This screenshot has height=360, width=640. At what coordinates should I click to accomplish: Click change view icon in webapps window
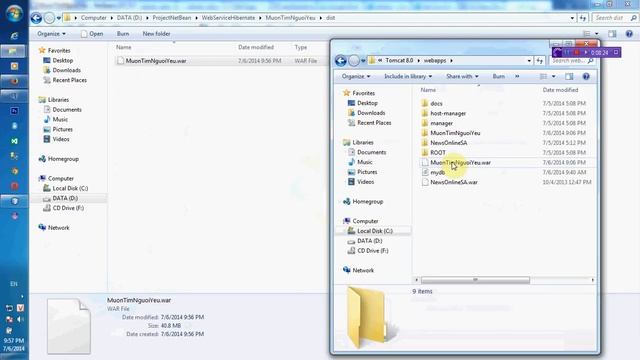(x=543, y=76)
